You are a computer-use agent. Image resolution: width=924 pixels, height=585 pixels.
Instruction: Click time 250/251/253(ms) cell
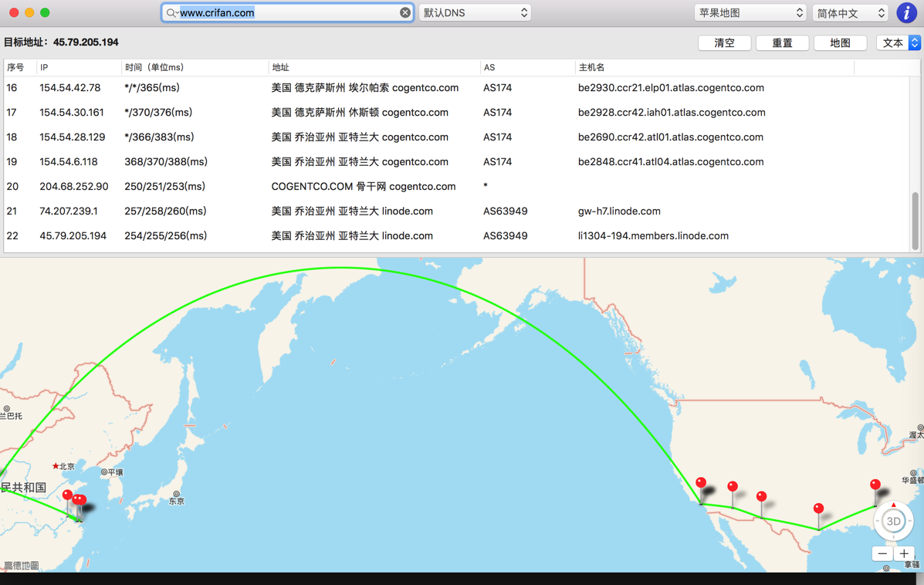coord(164,187)
